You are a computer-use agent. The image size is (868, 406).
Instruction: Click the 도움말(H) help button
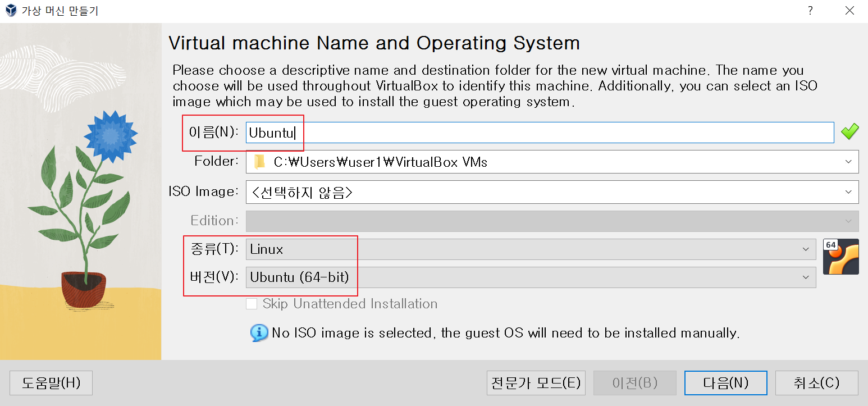pos(51,383)
